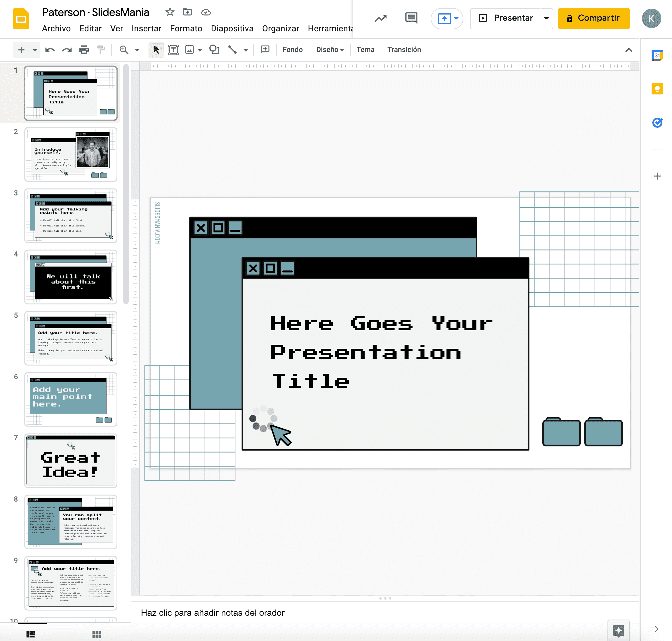Select the cursor selection tool
This screenshot has height=641, width=672.
tap(156, 50)
